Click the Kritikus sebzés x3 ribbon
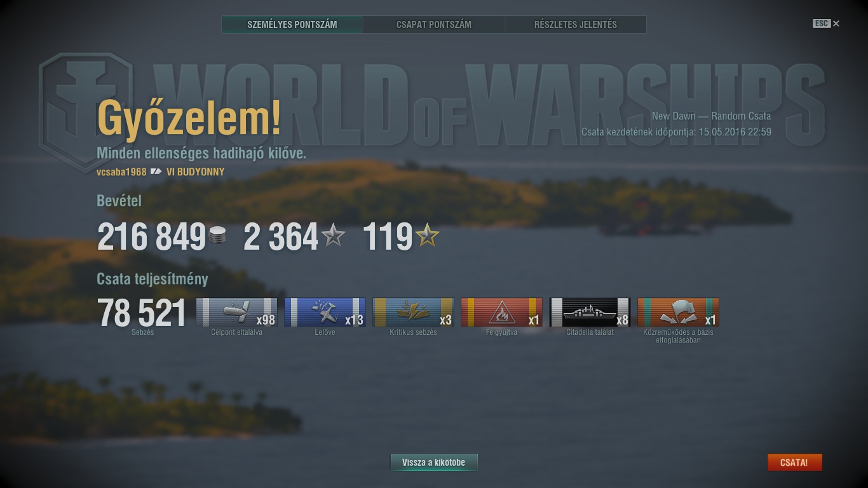868x488 pixels. pos(413,312)
